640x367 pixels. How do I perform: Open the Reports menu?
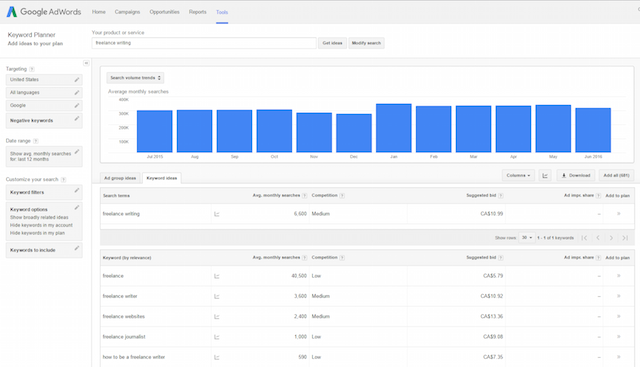[x=198, y=12]
